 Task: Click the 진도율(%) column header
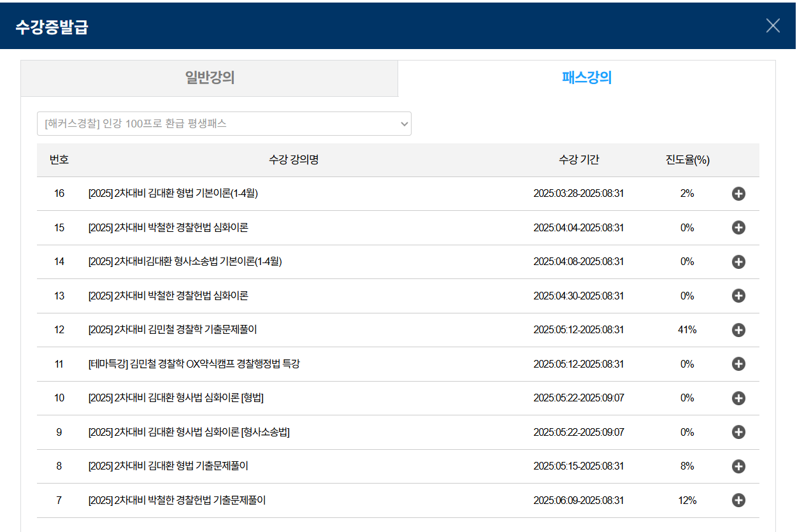[687, 160]
